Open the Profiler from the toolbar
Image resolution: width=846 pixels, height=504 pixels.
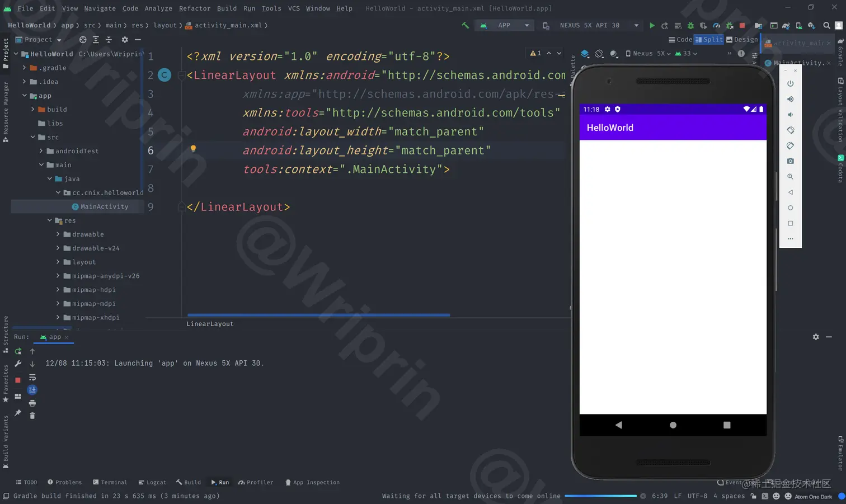tap(716, 26)
